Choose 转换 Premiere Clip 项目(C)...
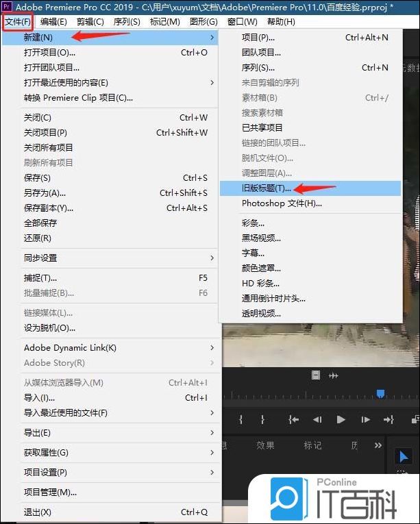Image resolution: width=420 pixels, height=524 pixels. pos(110,97)
